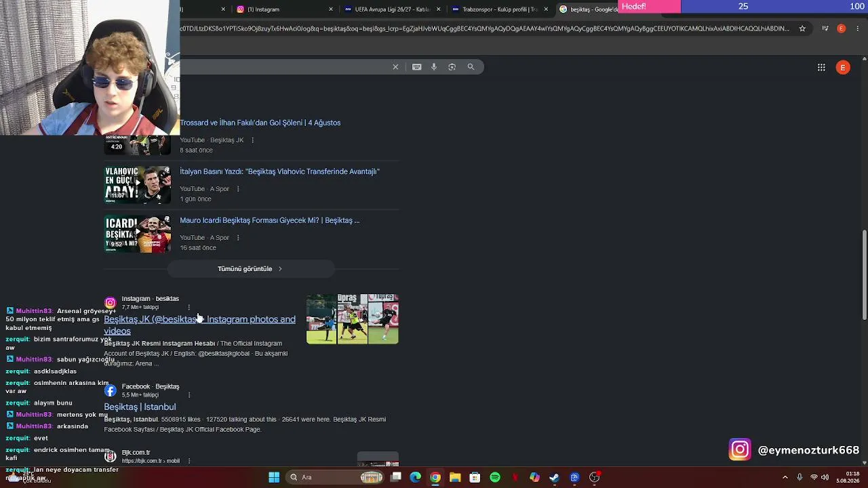
Task: Close the Trabzonspor tab
Action: pos(546,9)
